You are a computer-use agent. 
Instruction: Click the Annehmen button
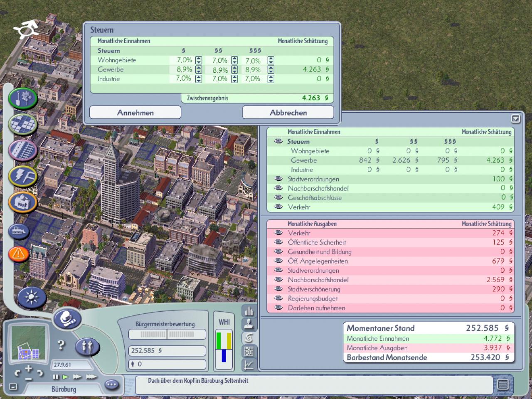point(135,112)
